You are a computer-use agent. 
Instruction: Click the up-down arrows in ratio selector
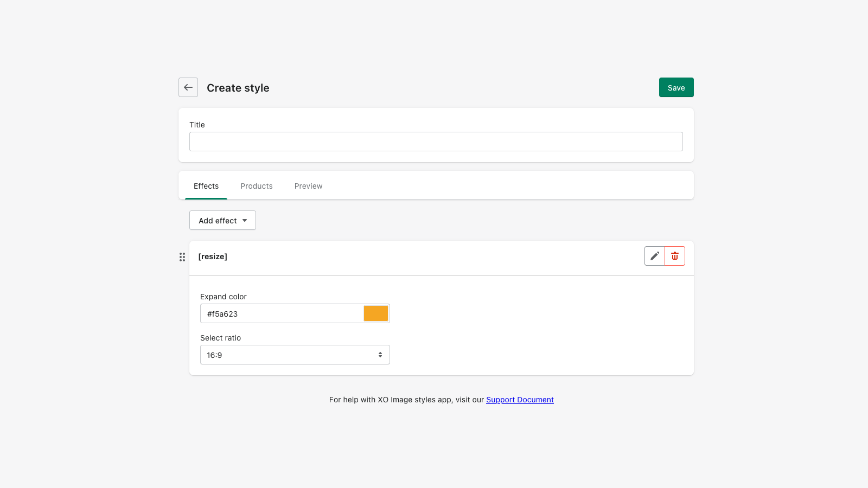pyautogui.click(x=380, y=355)
